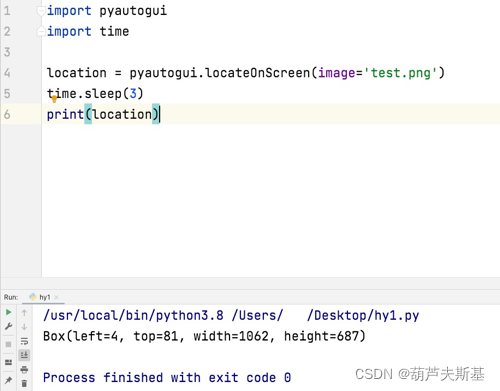Click the restore layout icon in Run panel
Image resolution: width=500 pixels, height=391 pixels.
[x=9, y=362]
